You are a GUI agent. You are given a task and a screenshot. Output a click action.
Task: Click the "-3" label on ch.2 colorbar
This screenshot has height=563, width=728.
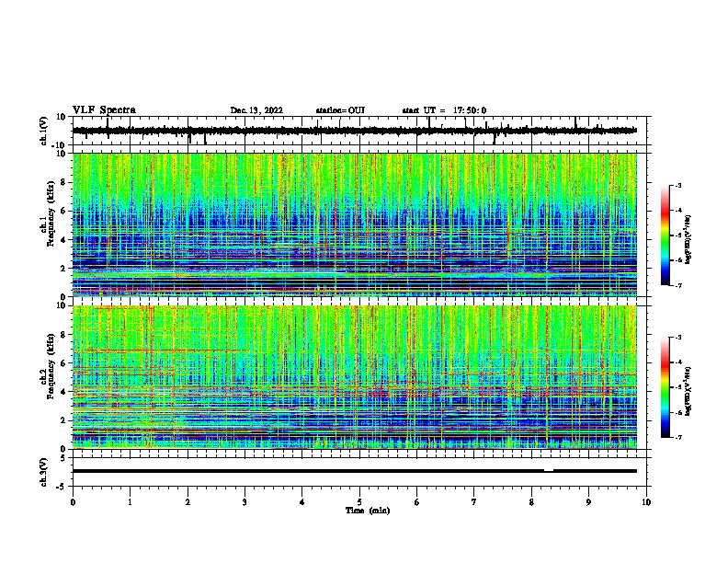pos(677,338)
